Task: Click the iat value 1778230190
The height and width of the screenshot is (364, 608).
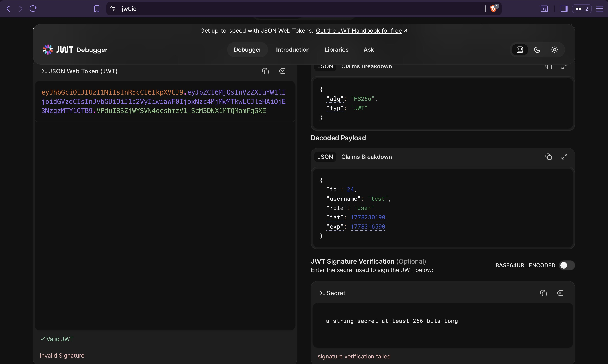Action: pyautogui.click(x=368, y=217)
